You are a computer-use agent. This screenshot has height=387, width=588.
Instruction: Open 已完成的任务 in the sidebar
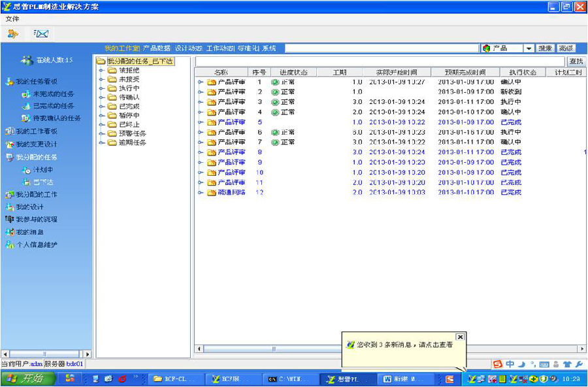point(53,106)
